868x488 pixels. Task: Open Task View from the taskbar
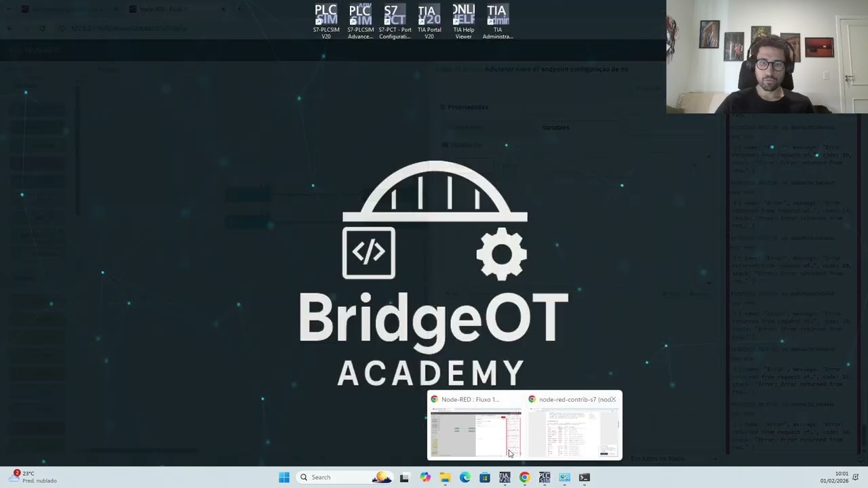point(404,477)
